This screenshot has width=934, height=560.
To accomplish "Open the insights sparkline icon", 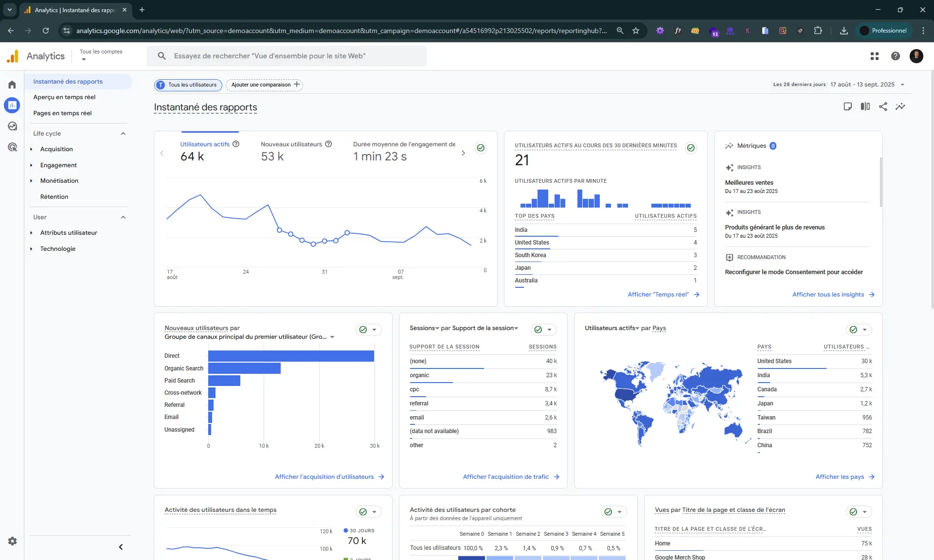I will (900, 106).
